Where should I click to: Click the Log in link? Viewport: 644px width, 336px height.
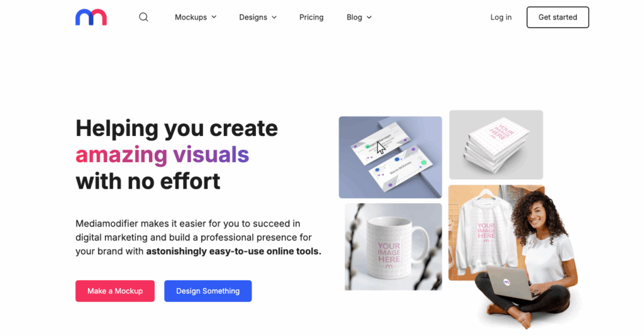(x=501, y=17)
